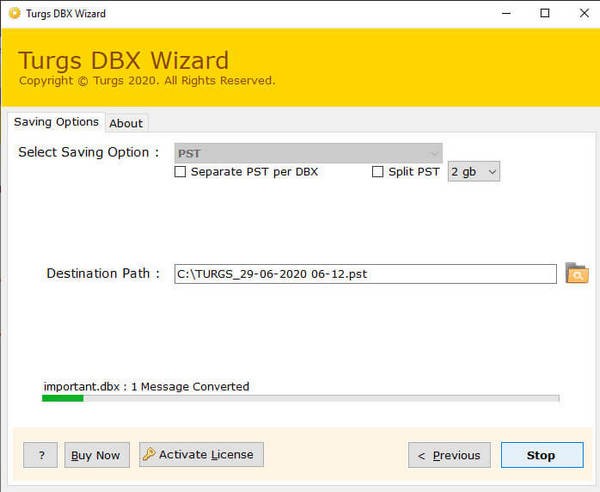Close the Turgs DBX Wizard window
The image size is (600, 492).
584,13
